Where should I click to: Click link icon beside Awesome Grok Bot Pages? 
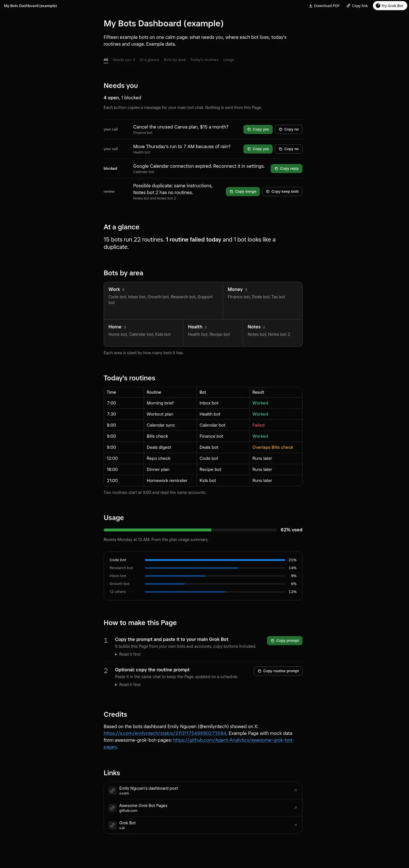(x=112, y=808)
